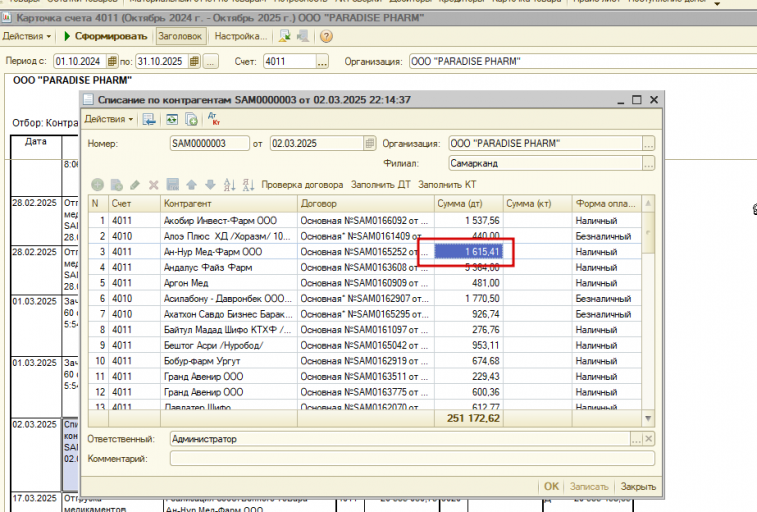This screenshot has width=757, height=512.
Task: Open organization chooser in the document window
Action: [x=648, y=143]
